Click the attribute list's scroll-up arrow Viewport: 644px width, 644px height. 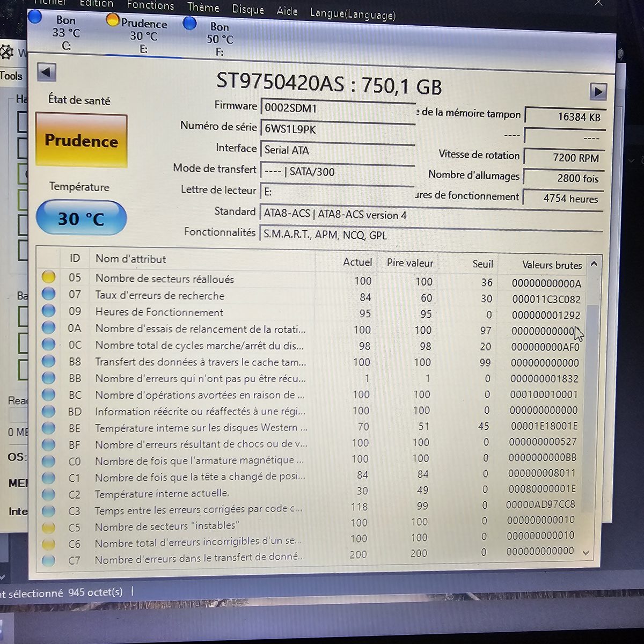click(x=594, y=264)
